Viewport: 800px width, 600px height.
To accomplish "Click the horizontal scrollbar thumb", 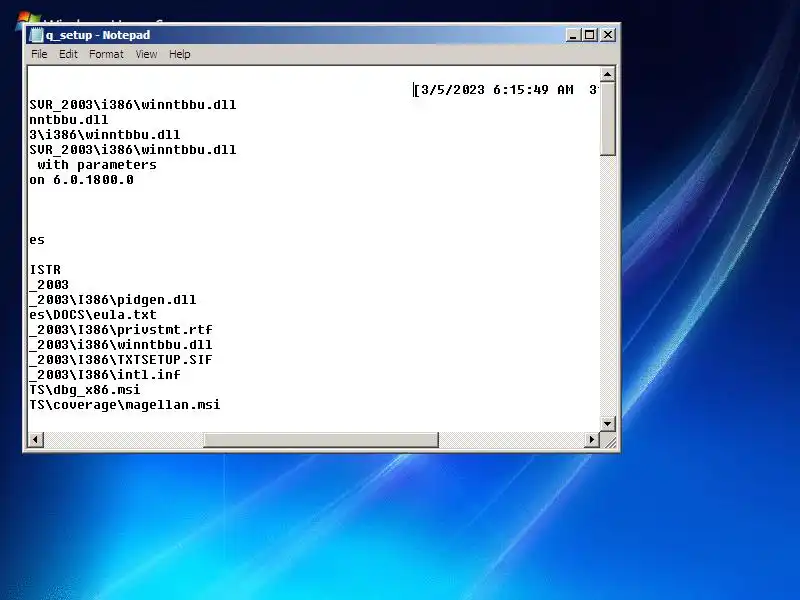I will click(x=321, y=439).
